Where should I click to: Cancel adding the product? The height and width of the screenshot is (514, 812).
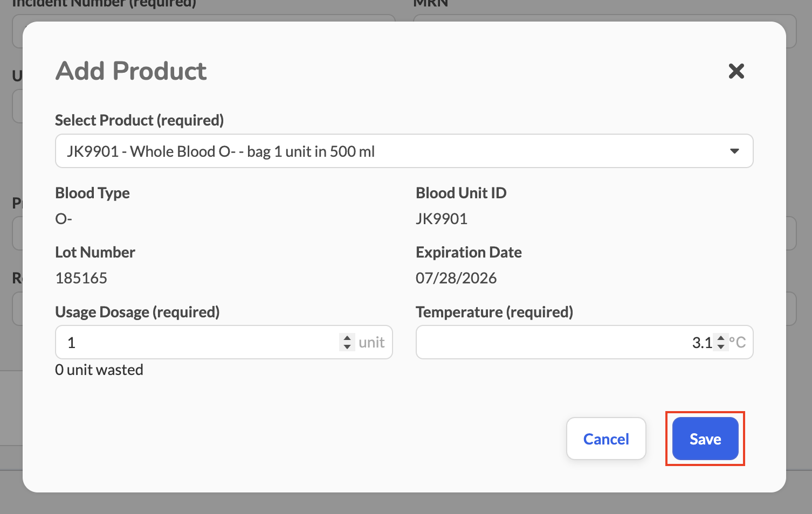pos(606,439)
